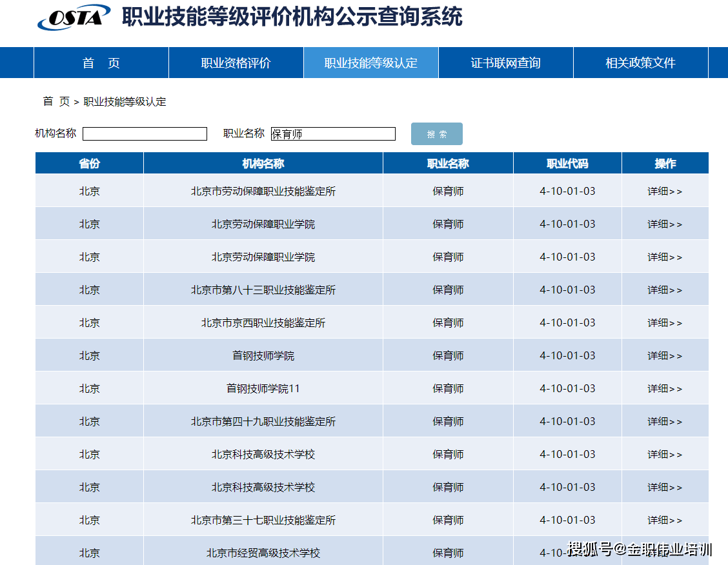This screenshot has width=728, height=565.
Task: Select 北京市劳动保障职业技能鉴定所 cell
Action: click(x=263, y=191)
